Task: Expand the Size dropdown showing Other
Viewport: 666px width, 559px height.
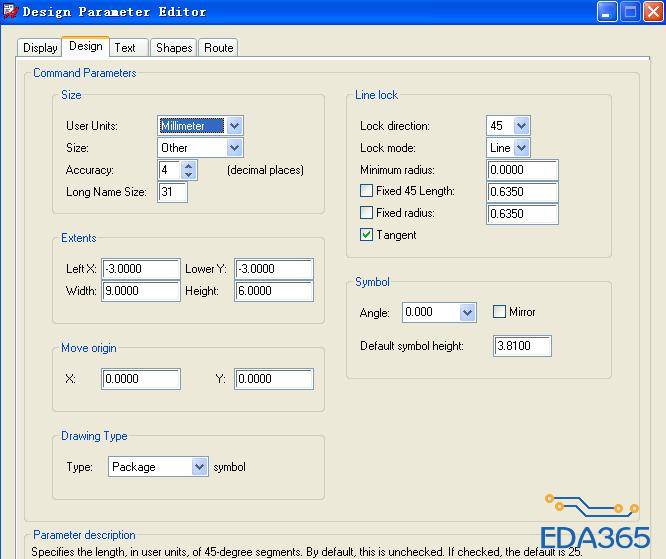Action: [234, 148]
